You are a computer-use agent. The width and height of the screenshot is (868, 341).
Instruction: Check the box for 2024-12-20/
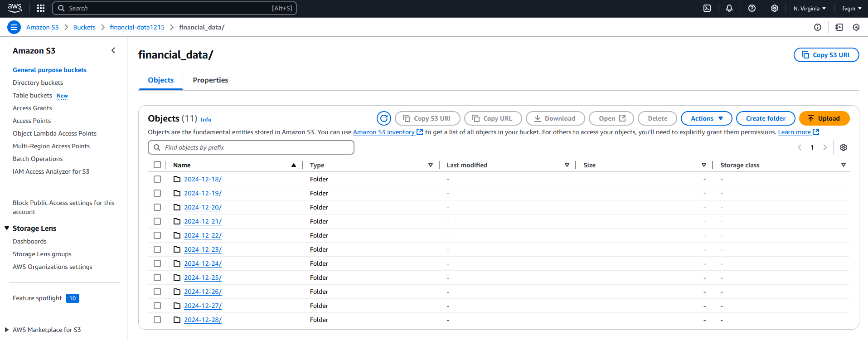point(157,207)
